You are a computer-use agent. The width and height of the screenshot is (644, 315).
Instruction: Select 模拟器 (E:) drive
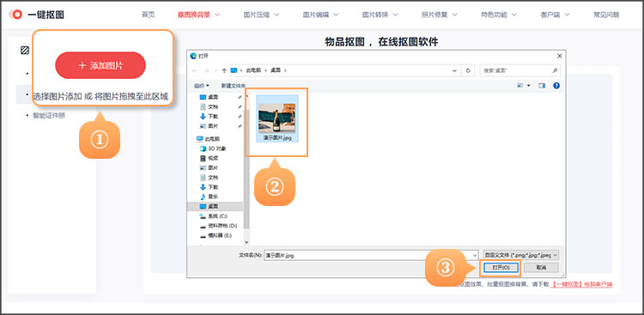(216, 235)
